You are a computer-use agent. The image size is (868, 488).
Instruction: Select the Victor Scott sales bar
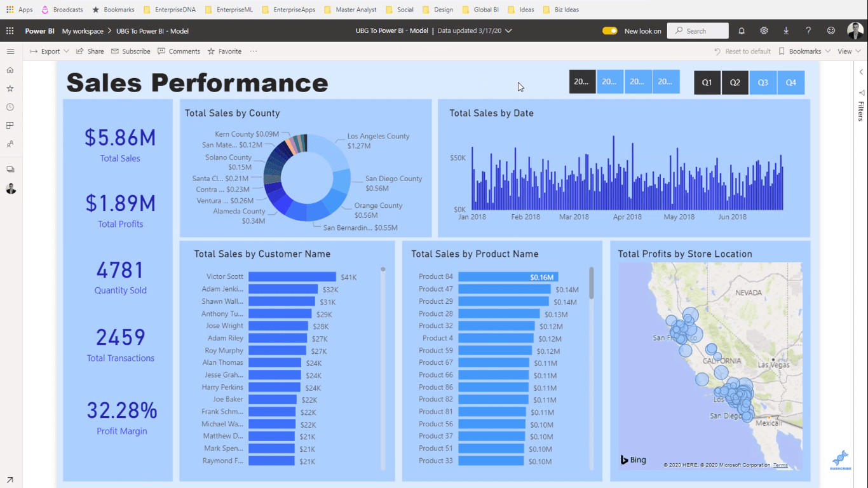pos(292,276)
